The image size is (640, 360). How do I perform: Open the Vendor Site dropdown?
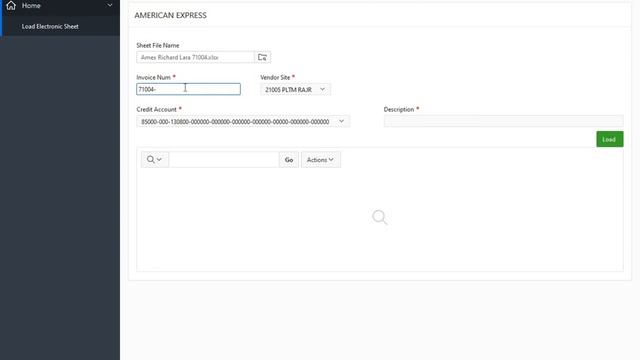coord(295,89)
